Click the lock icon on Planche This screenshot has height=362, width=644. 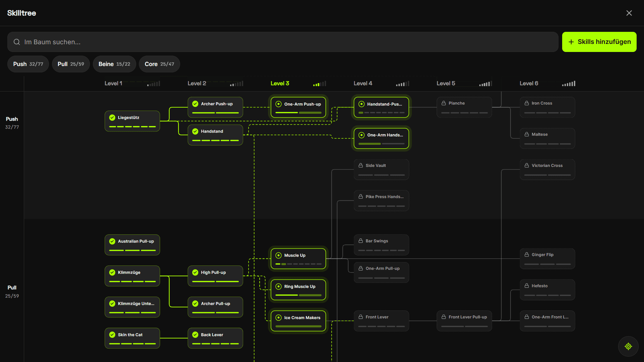coord(444,103)
